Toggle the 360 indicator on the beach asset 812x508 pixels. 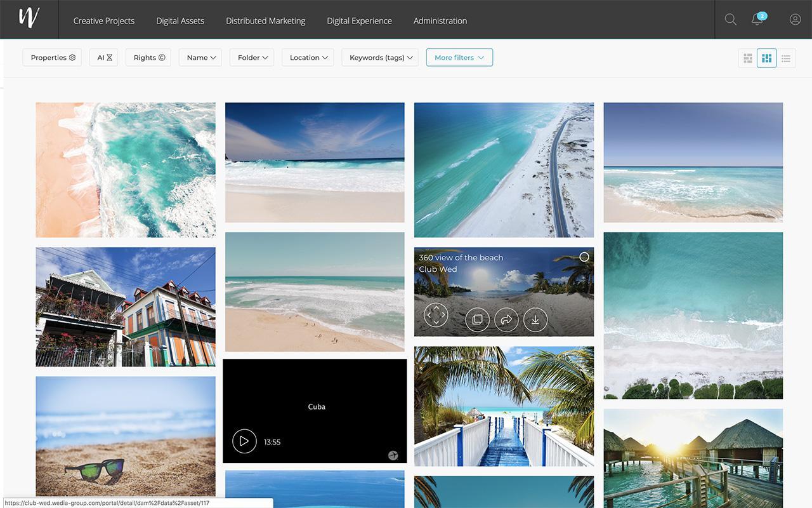[584, 257]
